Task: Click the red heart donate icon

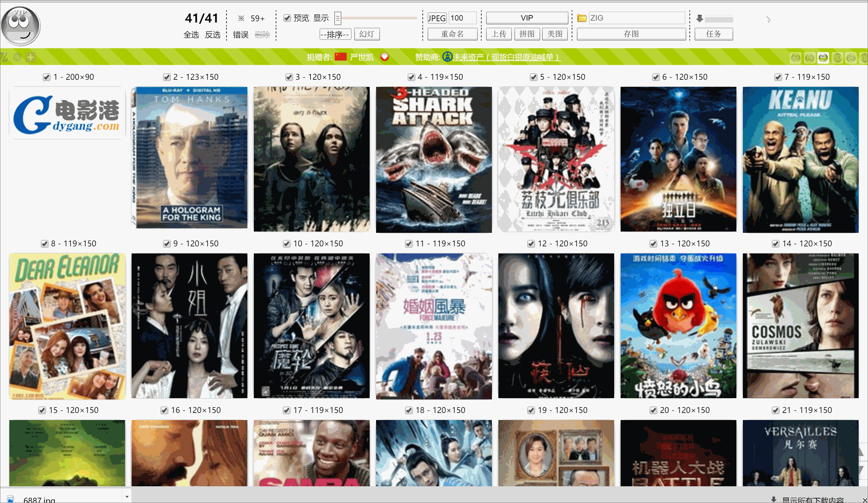Action: tap(384, 57)
